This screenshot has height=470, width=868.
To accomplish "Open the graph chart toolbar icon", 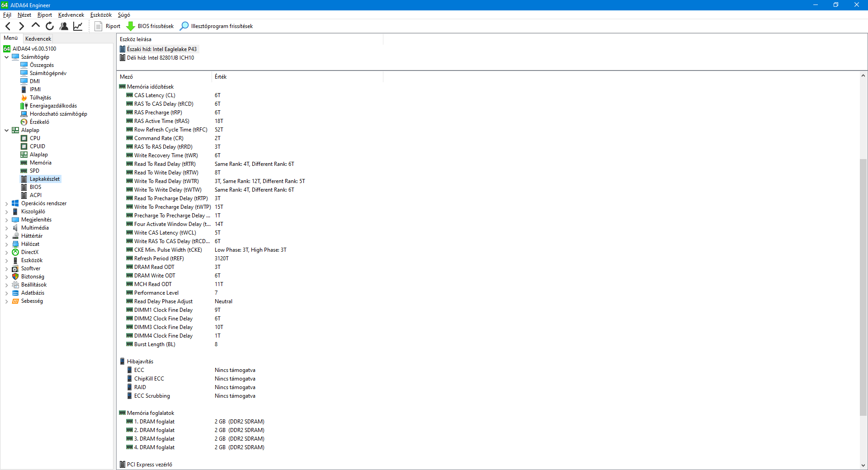I will pos(78,26).
